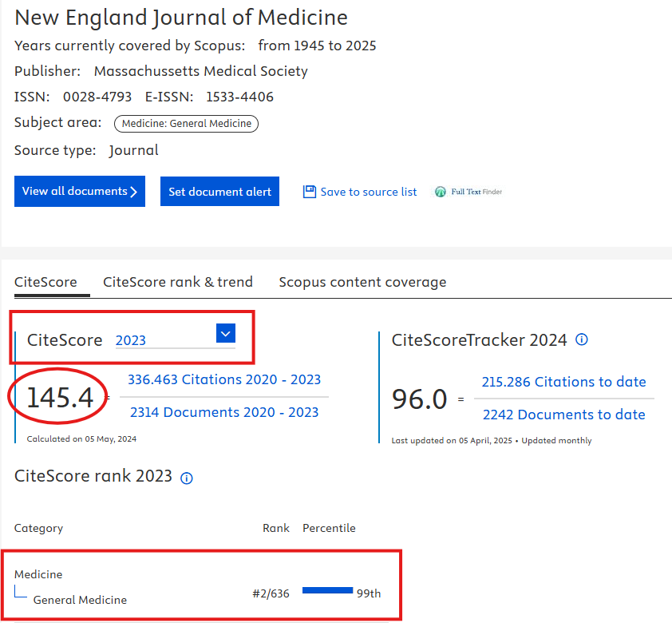Open the Full Text Finder logo

coord(468,192)
